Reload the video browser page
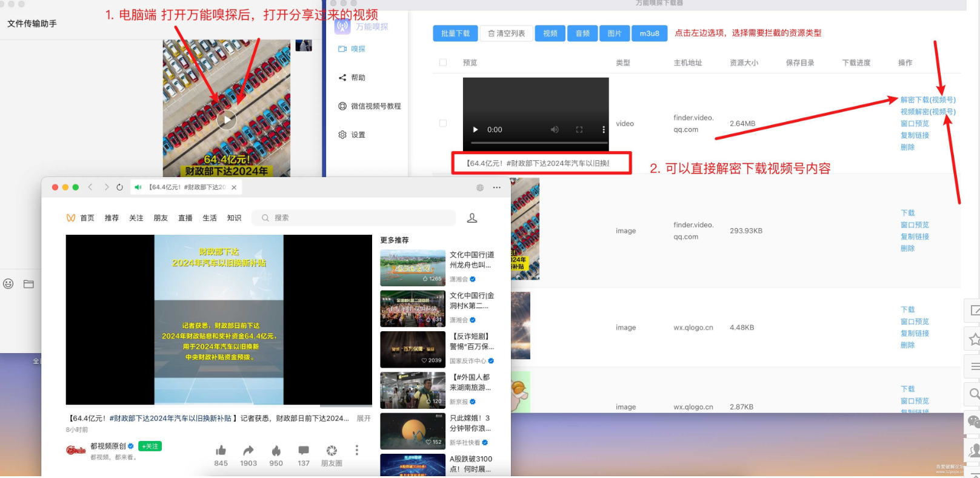The width and height of the screenshot is (980, 478). tap(120, 187)
